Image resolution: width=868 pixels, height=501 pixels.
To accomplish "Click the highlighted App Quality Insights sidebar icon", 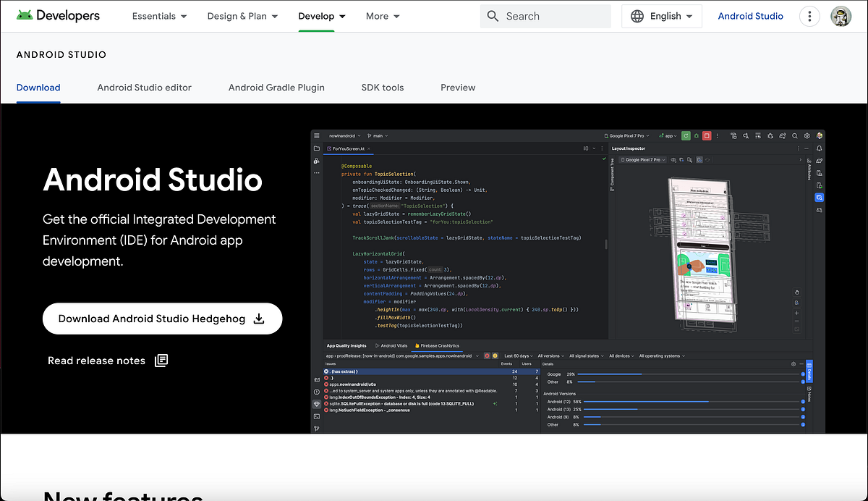I will [x=317, y=404].
